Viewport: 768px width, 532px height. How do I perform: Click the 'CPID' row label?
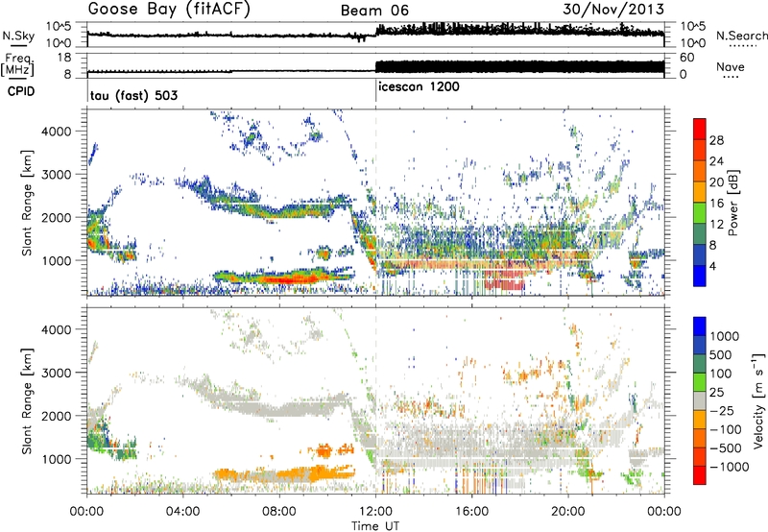(21, 91)
